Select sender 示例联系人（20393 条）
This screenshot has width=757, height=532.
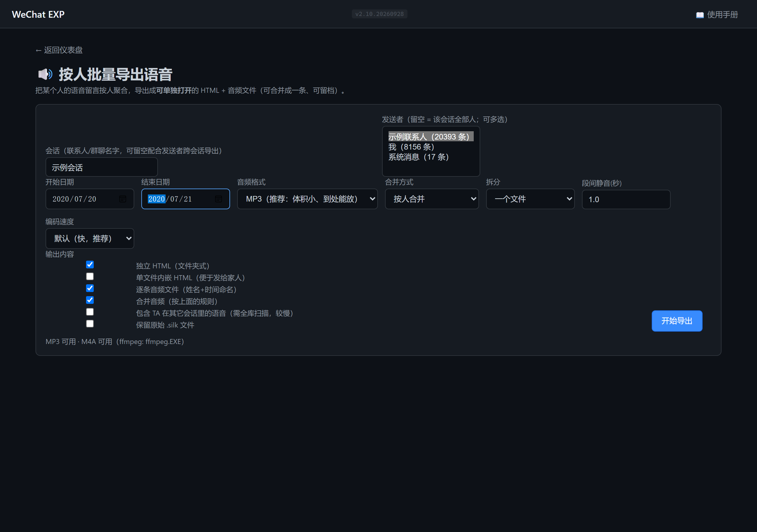click(x=431, y=137)
